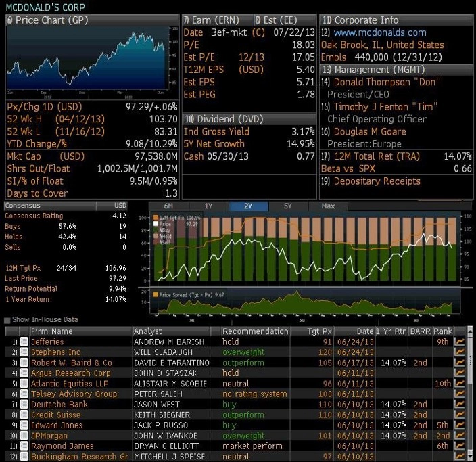Open Depositary Receipts link
The height and width of the screenshot is (462, 476).
(377, 181)
